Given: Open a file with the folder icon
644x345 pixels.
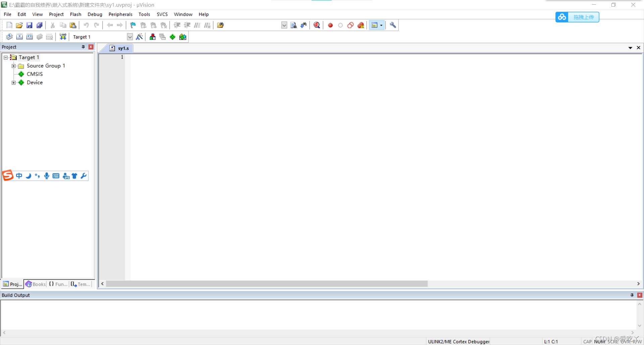Looking at the screenshot, I should click(x=19, y=25).
